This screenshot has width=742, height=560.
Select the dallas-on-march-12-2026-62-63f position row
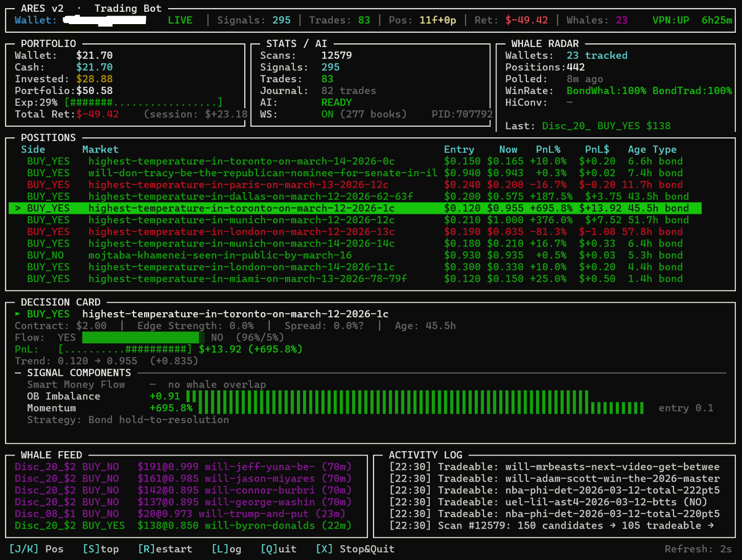[355, 197]
